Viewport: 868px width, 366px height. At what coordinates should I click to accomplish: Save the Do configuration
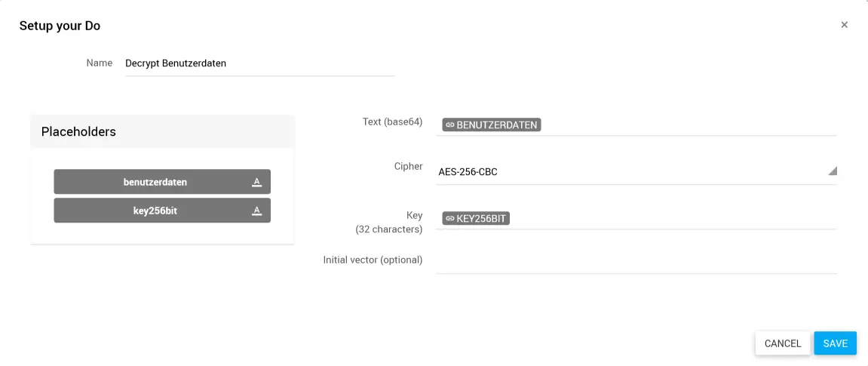(835, 343)
